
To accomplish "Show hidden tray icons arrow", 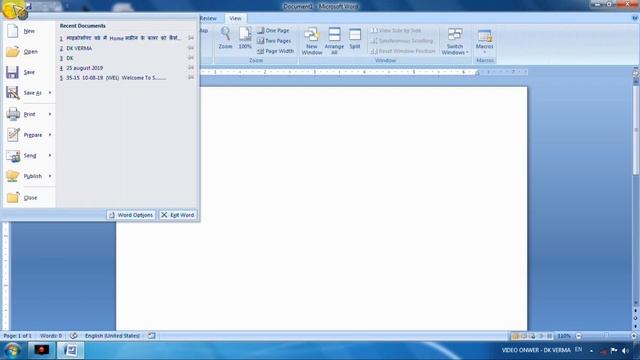I will click(591, 351).
